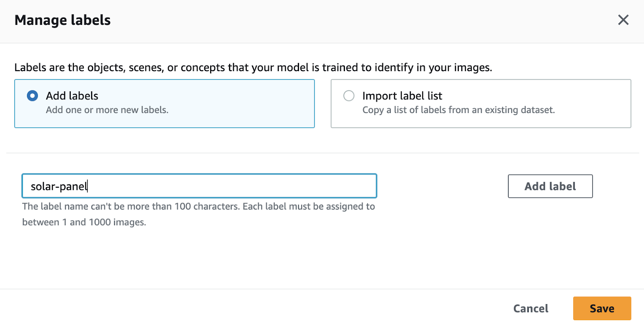Choose the Import label list radio button
The height and width of the screenshot is (325, 644).
[349, 96]
